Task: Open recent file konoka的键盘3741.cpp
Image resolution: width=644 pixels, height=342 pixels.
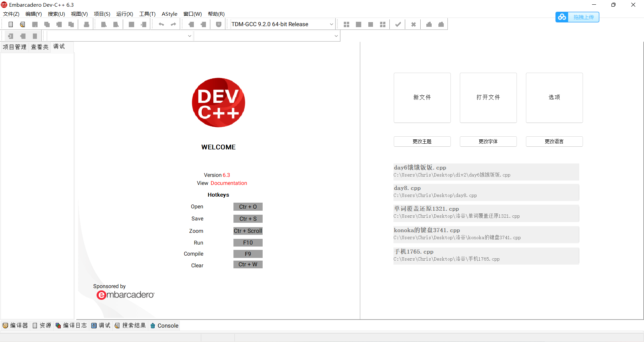Action: pyautogui.click(x=486, y=234)
